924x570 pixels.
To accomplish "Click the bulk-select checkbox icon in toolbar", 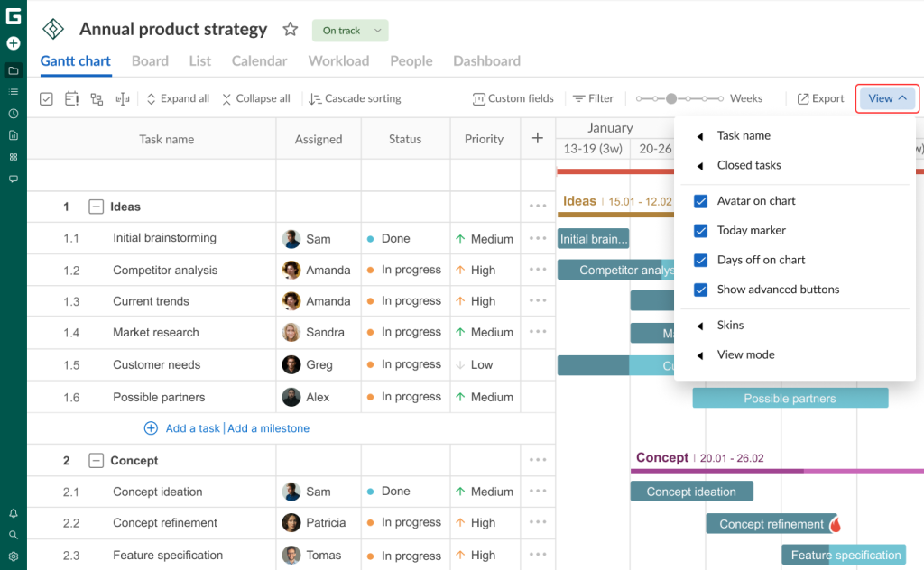I will pos(46,98).
